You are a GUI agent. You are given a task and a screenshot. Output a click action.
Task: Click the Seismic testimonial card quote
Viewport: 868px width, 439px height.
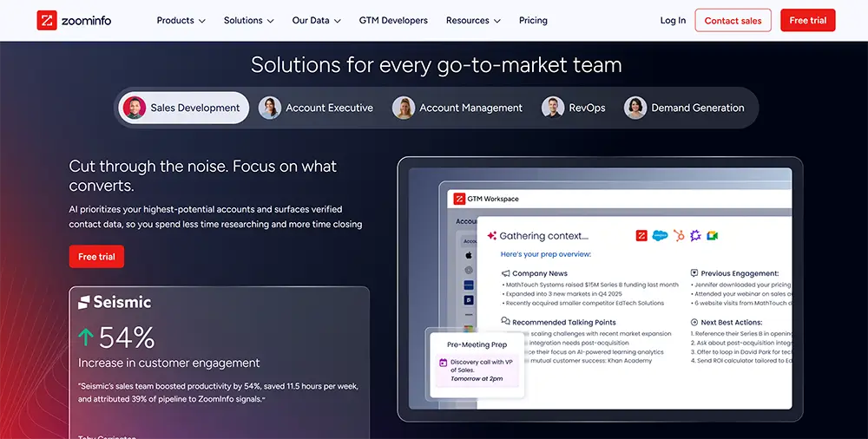coord(218,392)
